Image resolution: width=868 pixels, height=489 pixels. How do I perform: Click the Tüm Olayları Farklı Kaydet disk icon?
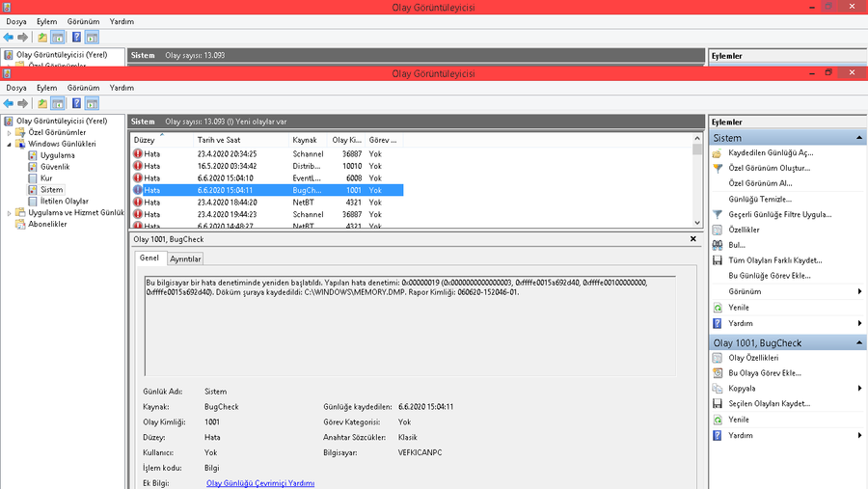717,260
